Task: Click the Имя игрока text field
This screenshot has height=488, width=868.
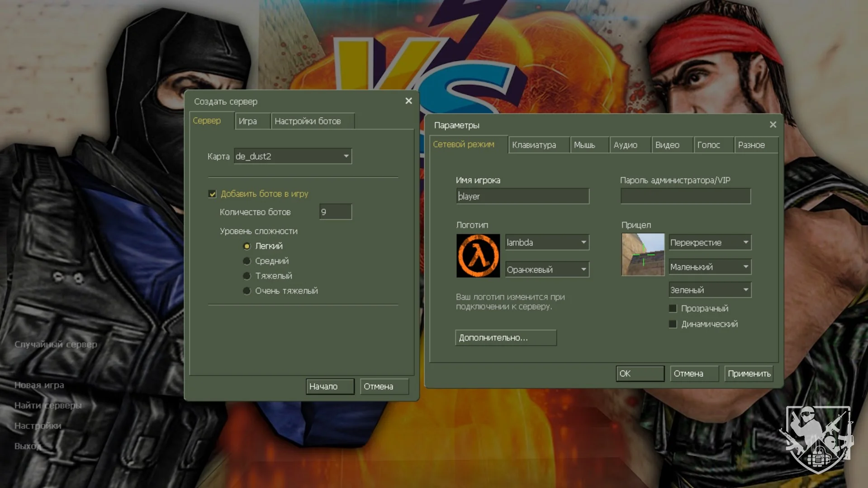Action: coord(522,196)
